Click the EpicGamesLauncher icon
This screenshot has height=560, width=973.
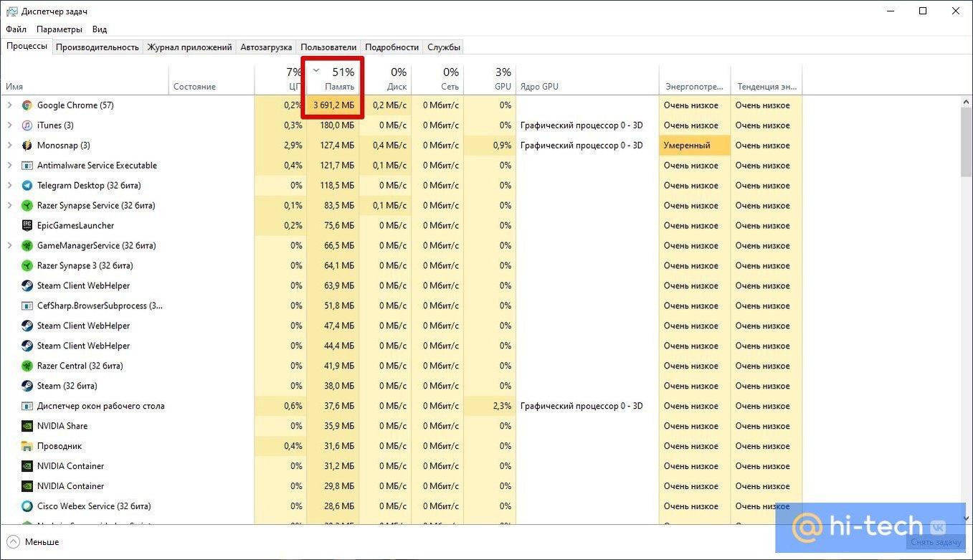coord(27,226)
